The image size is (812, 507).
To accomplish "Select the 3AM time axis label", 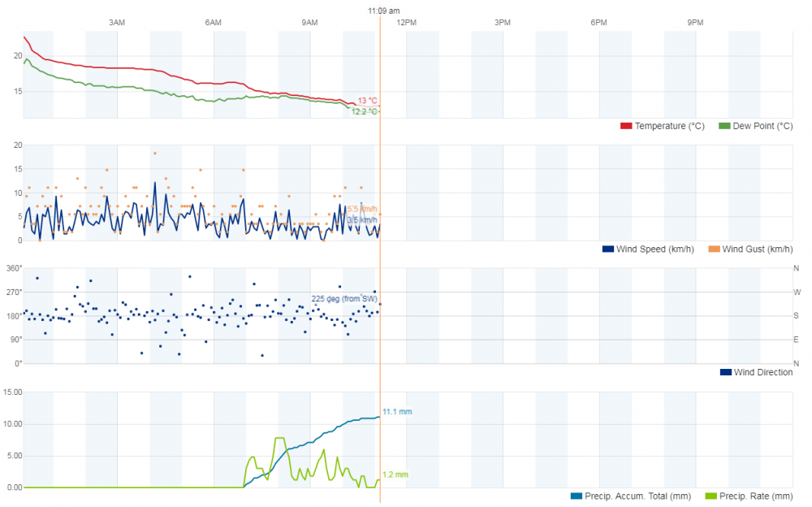I will coord(117,23).
